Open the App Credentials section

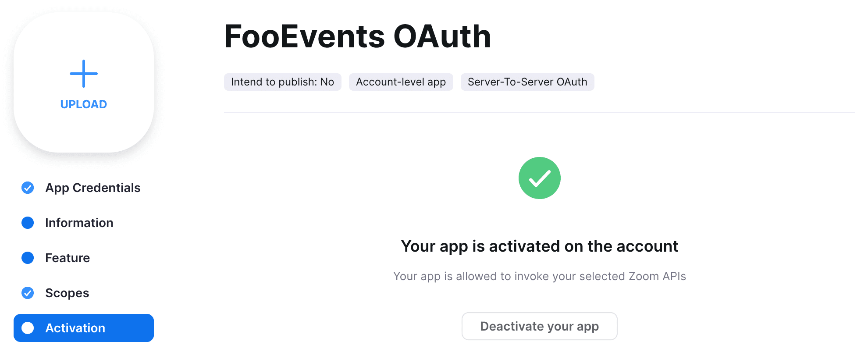click(92, 188)
